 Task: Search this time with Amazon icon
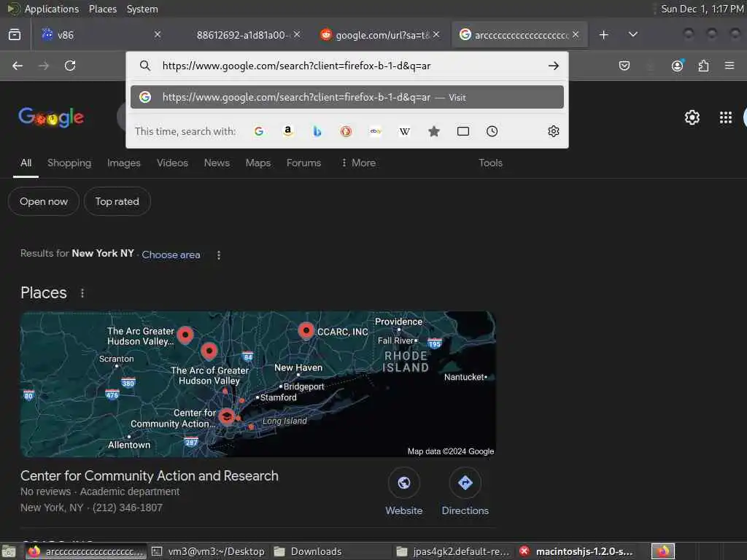pyautogui.click(x=287, y=131)
